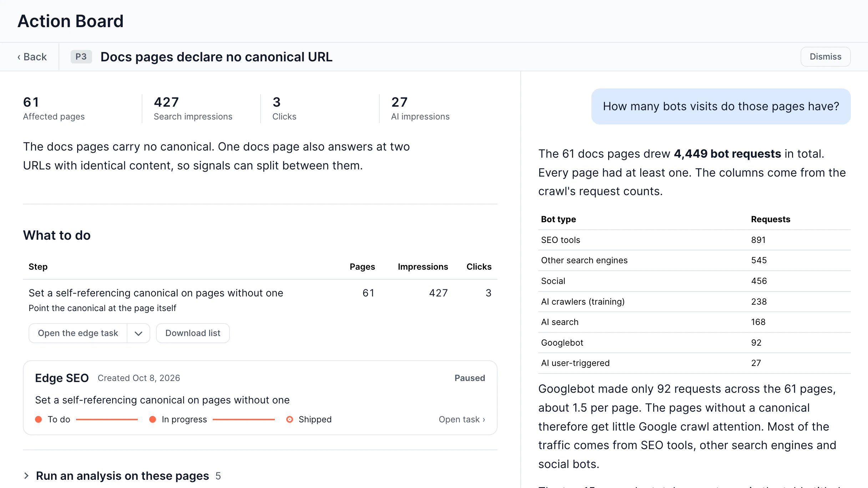Dismiss this canonical URL issue
Screen dimensions: 868x488
pos(825,57)
